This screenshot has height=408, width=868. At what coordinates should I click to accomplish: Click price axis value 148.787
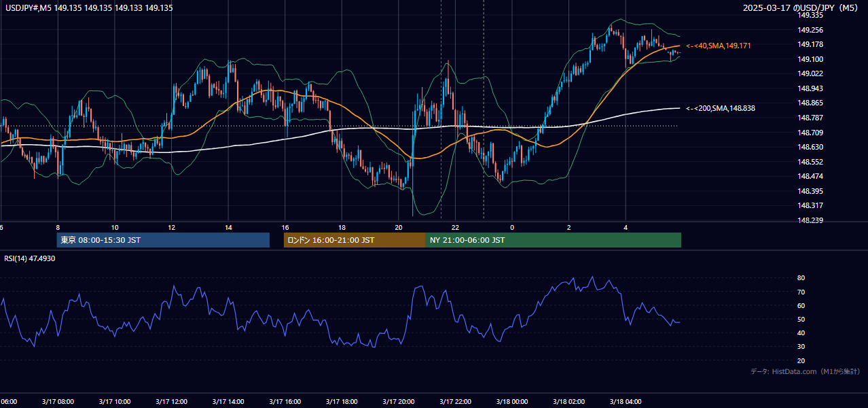[x=810, y=118]
